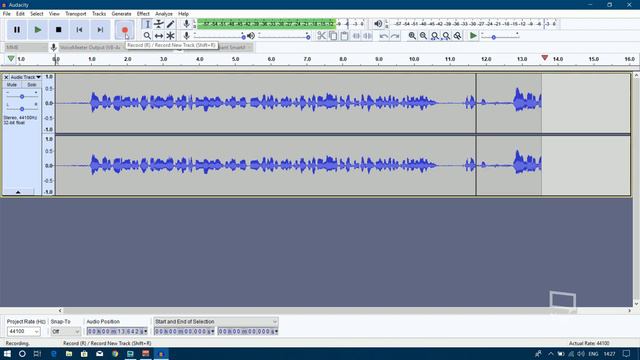Click the Zoom Toggle icon
Screen dimensions: 640x360
(458, 36)
